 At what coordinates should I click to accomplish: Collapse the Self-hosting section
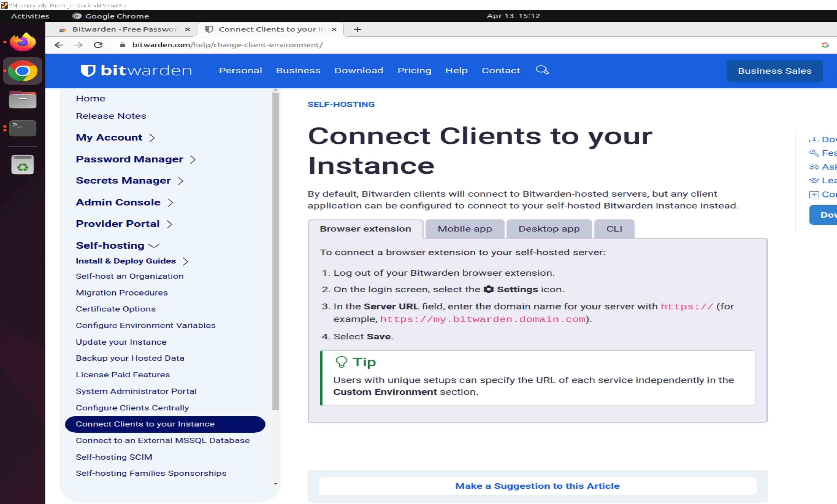pos(154,246)
